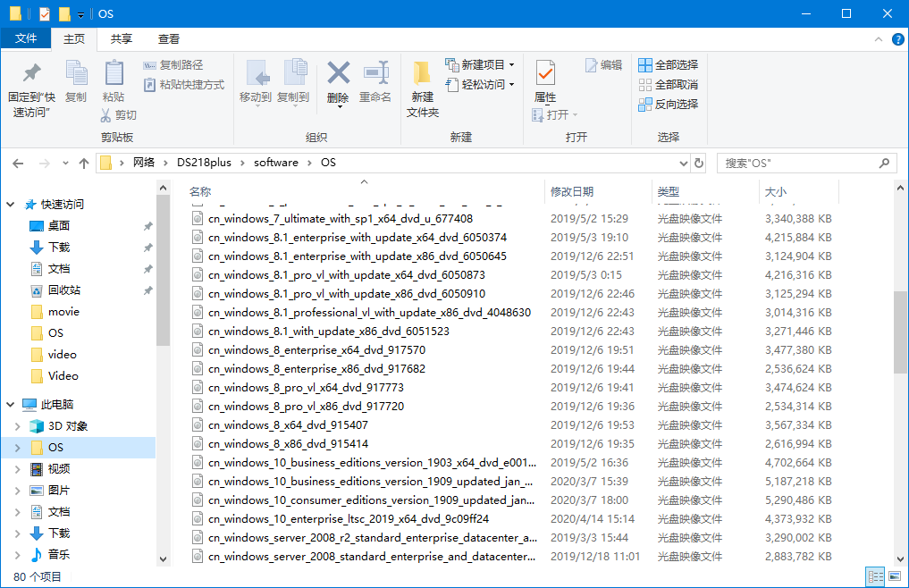Collapse the Quick Access (快速访问) tree node
Image resolution: width=909 pixels, height=588 pixels.
coord(11,204)
